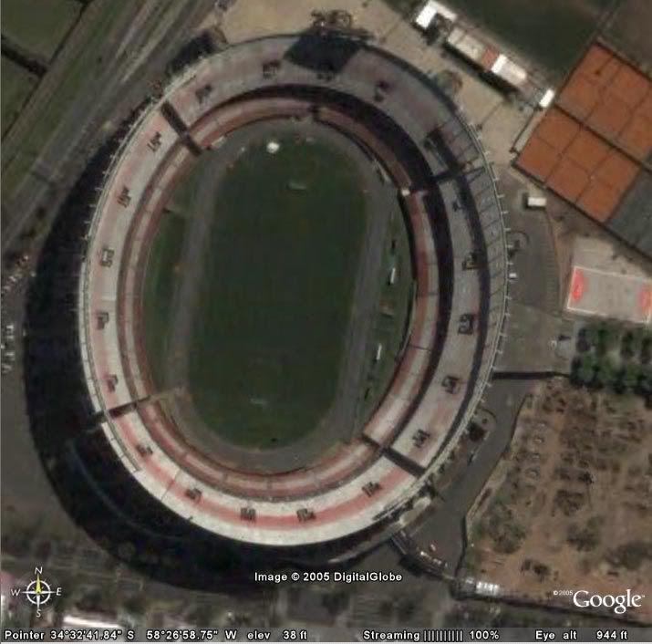Click the compass rose center
This screenshot has width=652, height=644.
pyautogui.click(x=38, y=592)
